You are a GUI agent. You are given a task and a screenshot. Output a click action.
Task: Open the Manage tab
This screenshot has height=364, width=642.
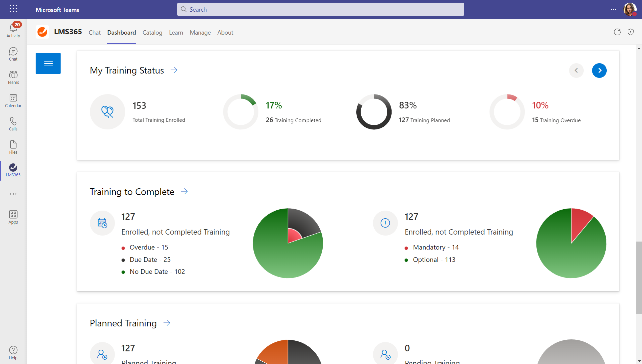pyautogui.click(x=200, y=33)
